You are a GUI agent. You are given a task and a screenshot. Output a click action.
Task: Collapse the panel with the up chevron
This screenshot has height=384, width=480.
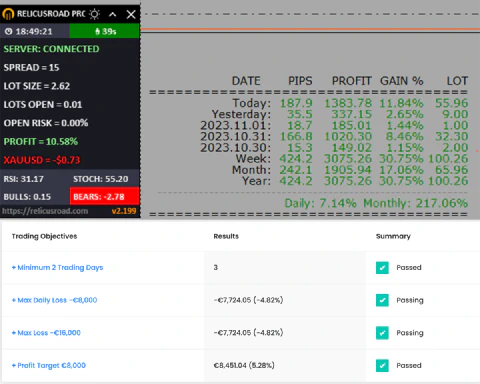coord(113,14)
